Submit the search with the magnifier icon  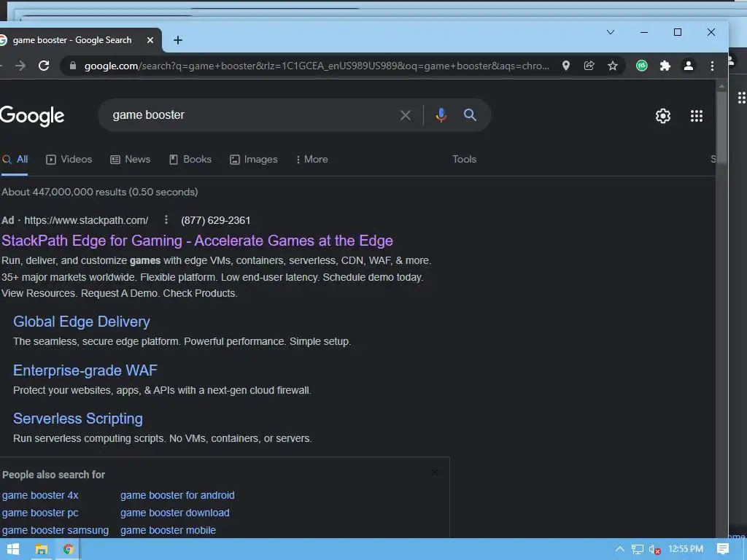470,114
